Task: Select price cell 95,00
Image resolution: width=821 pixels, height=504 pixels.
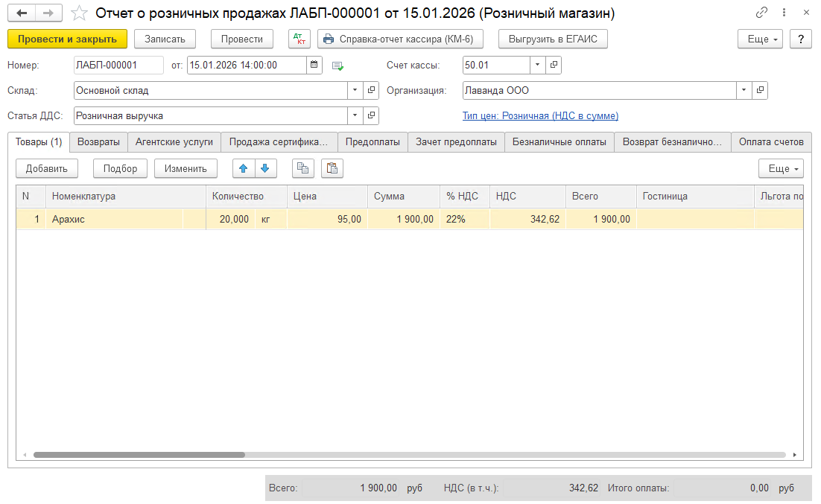Action: coord(327,220)
